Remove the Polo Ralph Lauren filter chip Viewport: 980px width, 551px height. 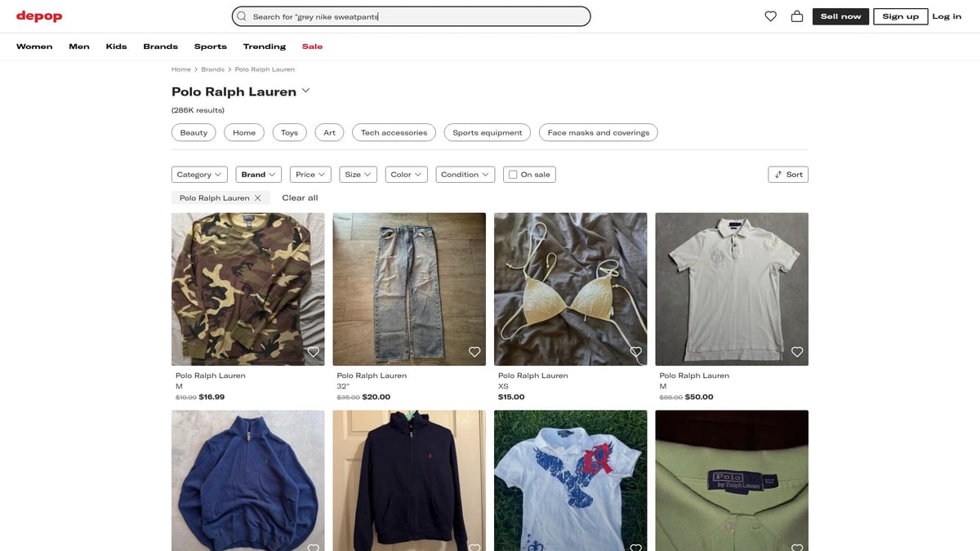click(x=258, y=198)
